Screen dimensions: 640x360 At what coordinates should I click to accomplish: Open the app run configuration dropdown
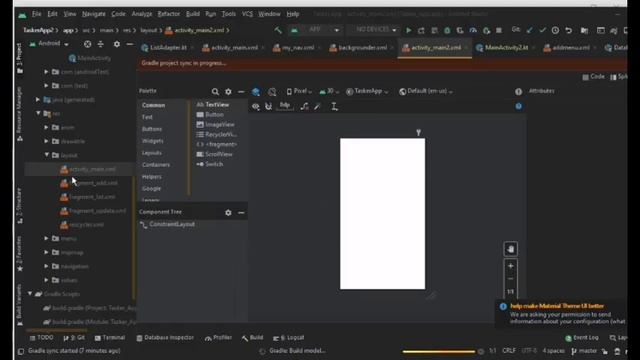(314, 30)
